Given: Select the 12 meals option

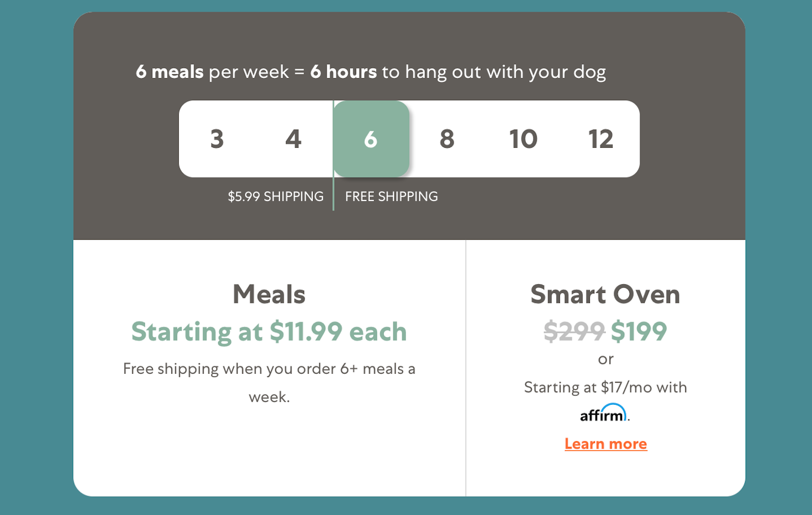Looking at the screenshot, I should pyautogui.click(x=602, y=139).
